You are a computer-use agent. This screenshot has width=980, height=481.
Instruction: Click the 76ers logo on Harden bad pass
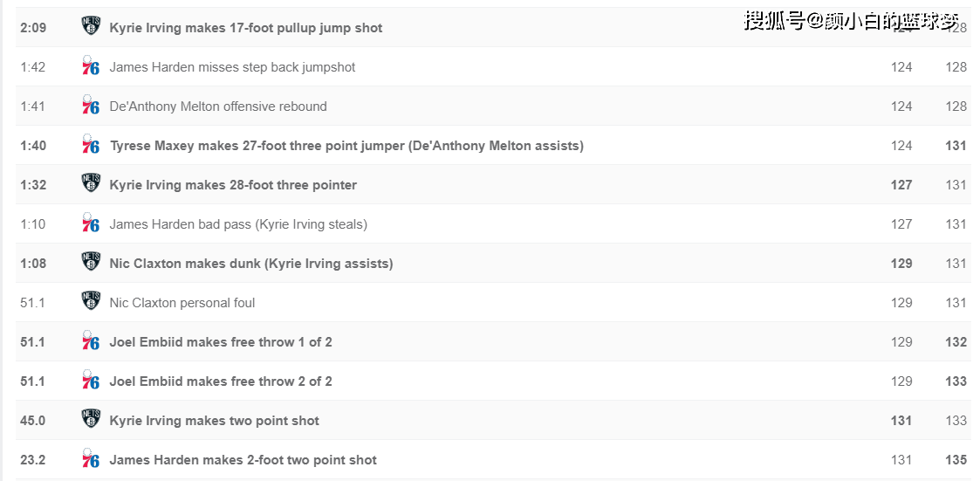click(x=91, y=223)
